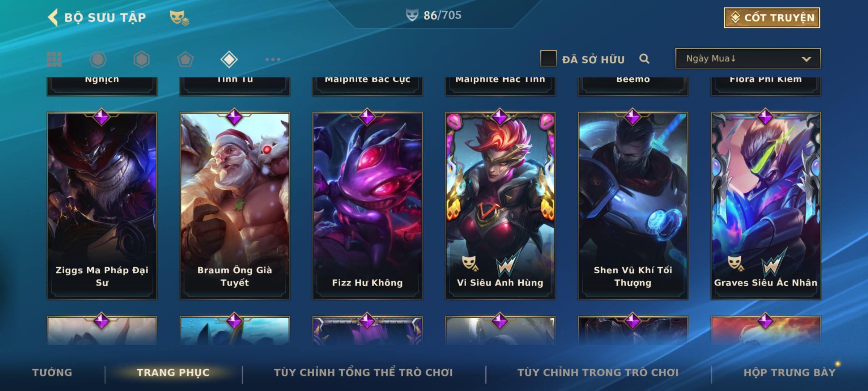This screenshot has height=391, width=868.
Task: Select the all-rarities grid filter icon
Action: click(x=54, y=59)
